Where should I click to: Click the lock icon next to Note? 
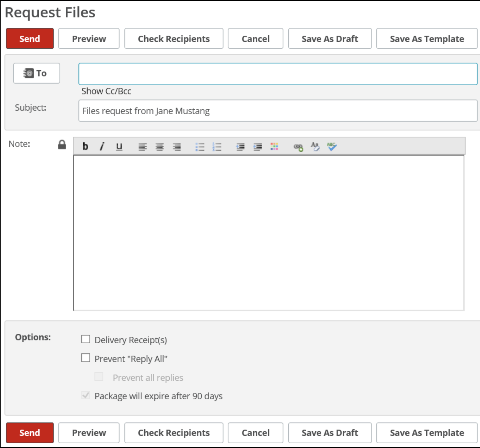tap(62, 144)
